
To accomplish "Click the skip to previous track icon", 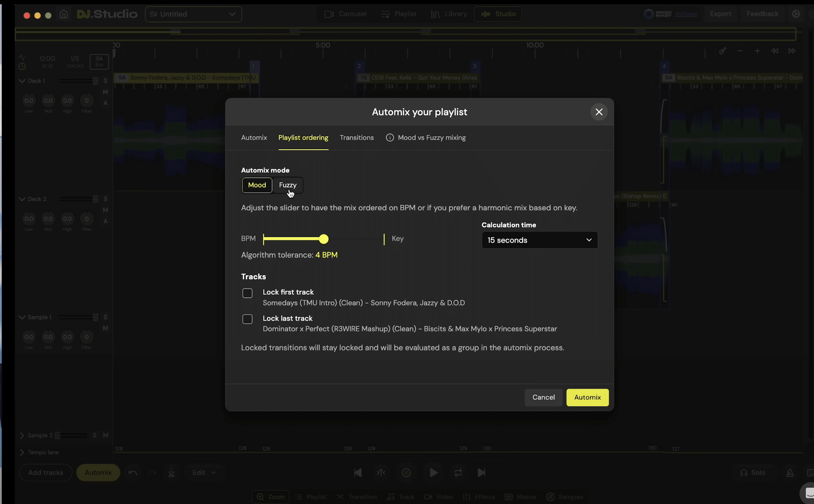I will pos(358,472).
